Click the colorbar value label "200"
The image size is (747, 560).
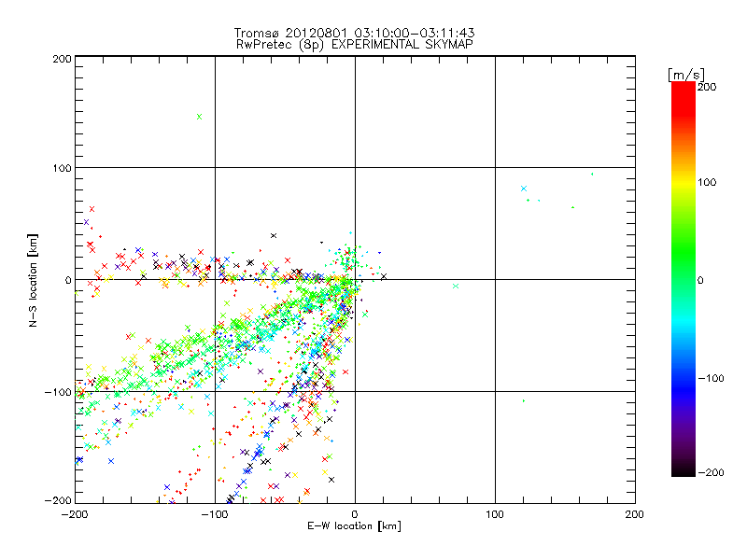707,87
